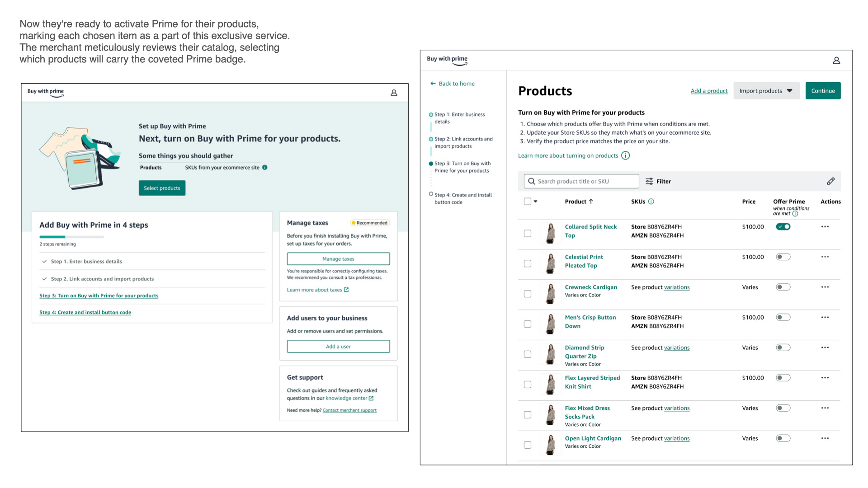The width and height of the screenshot is (868, 488).
Task: Open the Filter icon next to search
Action: [649, 181]
